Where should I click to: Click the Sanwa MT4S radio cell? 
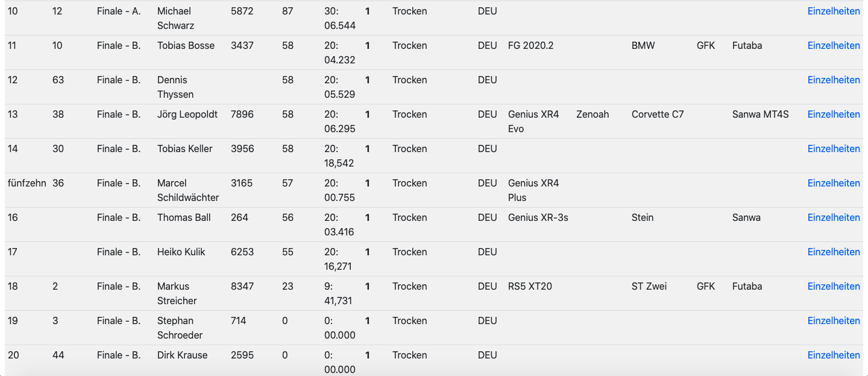click(760, 114)
